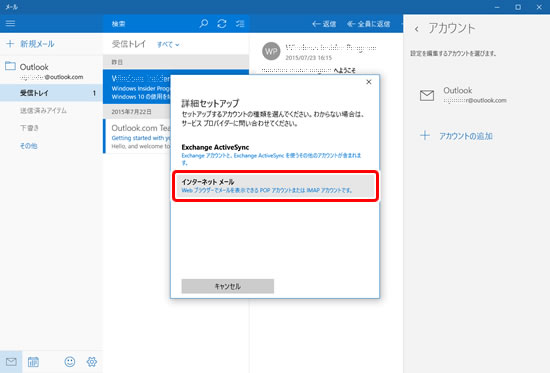Open the hamburger navigation menu
The height and width of the screenshot is (373, 550).
point(11,24)
